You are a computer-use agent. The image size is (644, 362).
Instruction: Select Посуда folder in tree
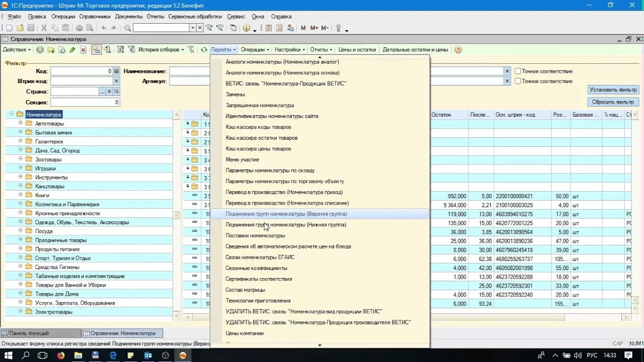click(x=44, y=231)
